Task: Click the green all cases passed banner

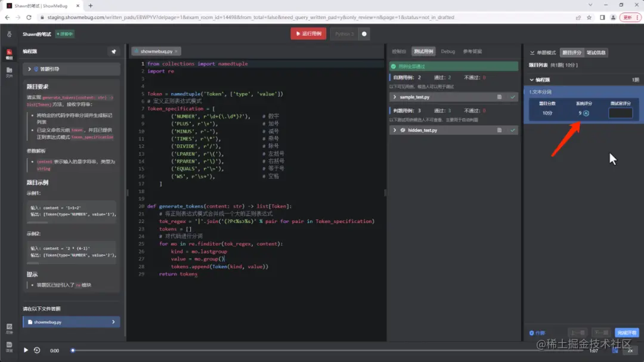Action: [453, 66]
